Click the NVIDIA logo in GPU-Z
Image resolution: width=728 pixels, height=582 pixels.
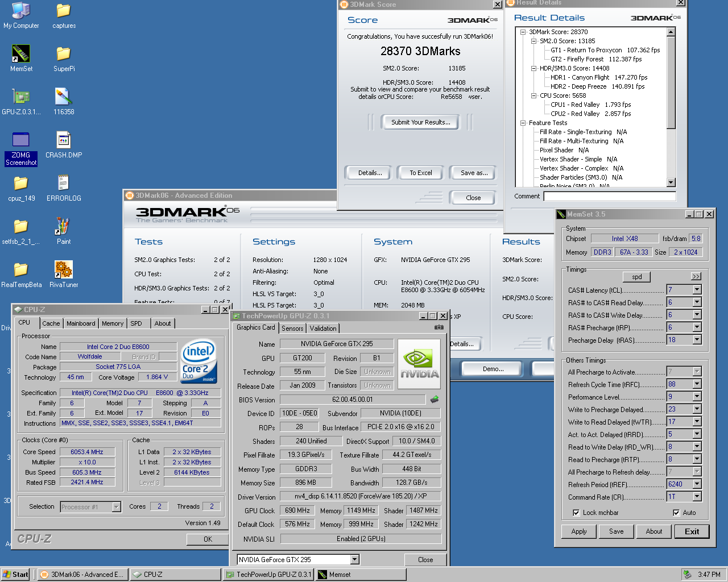click(x=420, y=364)
